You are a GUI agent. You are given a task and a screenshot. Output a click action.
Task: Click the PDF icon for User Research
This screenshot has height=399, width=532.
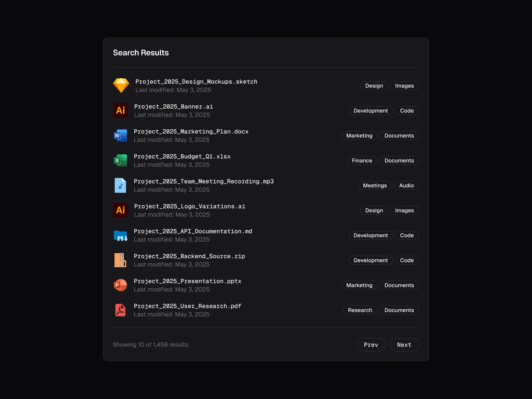tap(120, 310)
